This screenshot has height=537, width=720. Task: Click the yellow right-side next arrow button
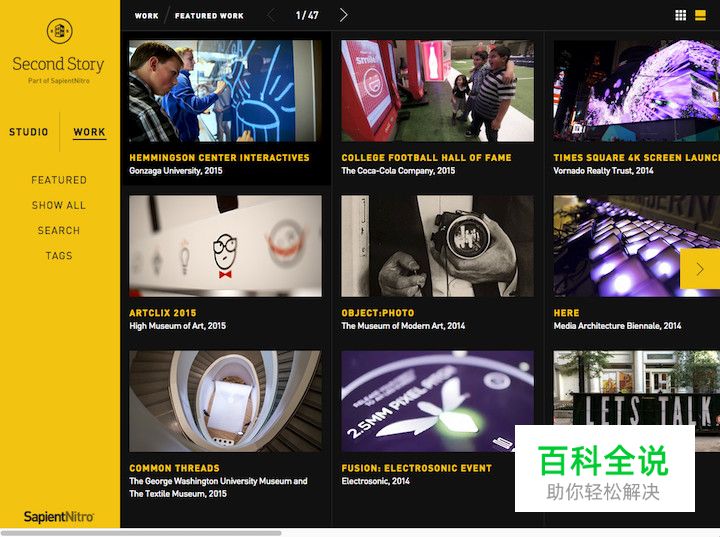(700, 269)
